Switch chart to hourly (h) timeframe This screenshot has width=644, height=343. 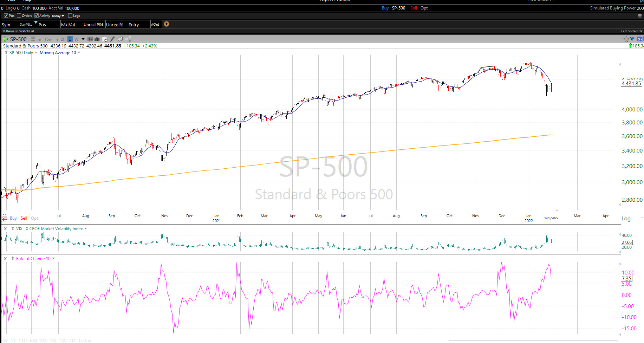tap(57, 39)
